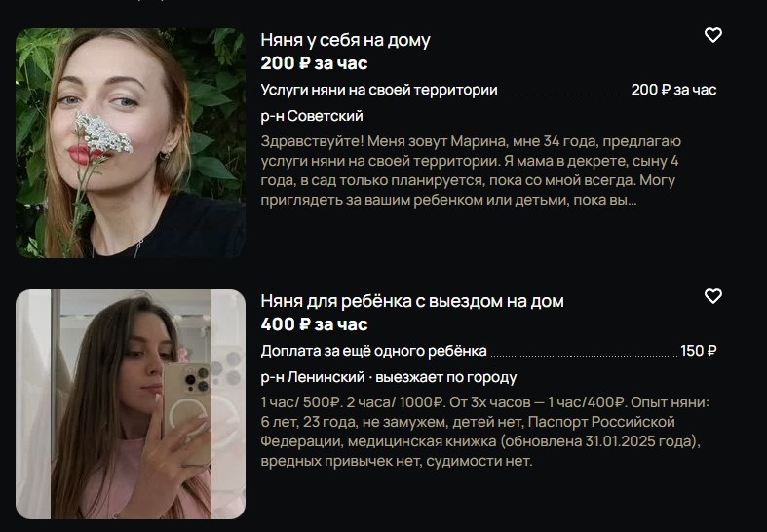Select the service-row price '200 ₽ за час'
Screen dimensions: 767x532
[673, 90]
